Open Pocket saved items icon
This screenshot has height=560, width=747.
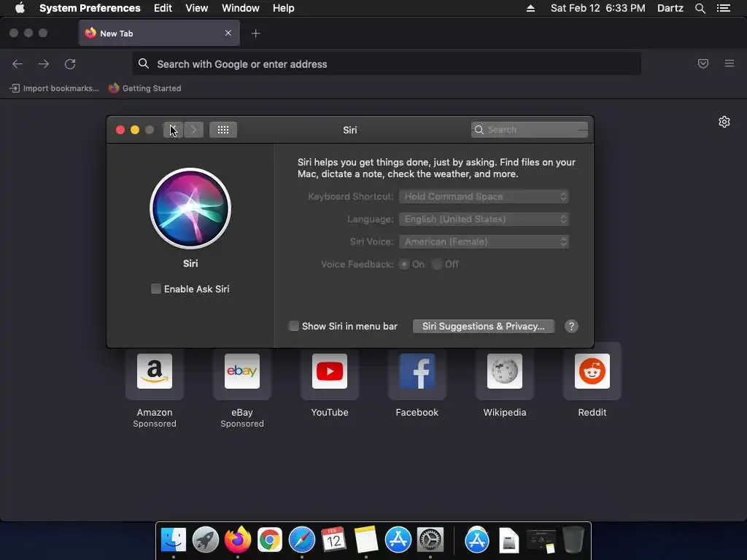[703, 63]
